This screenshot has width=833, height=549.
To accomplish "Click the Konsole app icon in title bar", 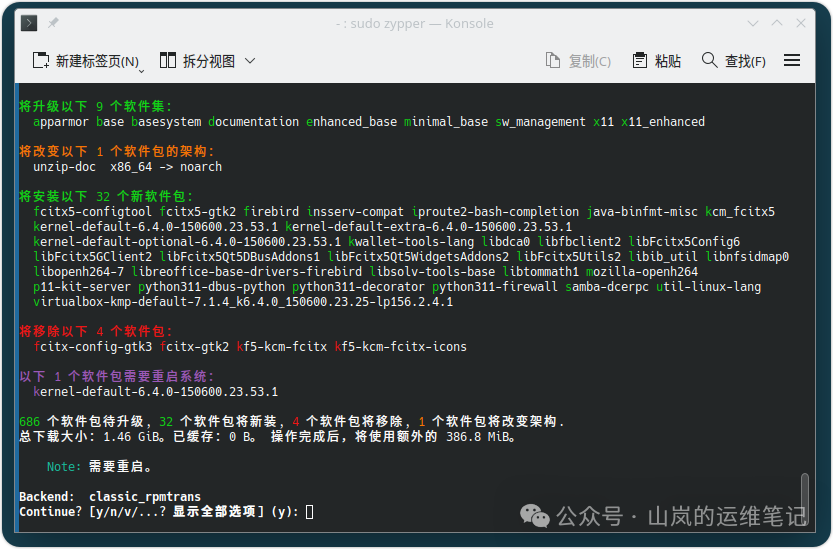I will click(x=30, y=23).
